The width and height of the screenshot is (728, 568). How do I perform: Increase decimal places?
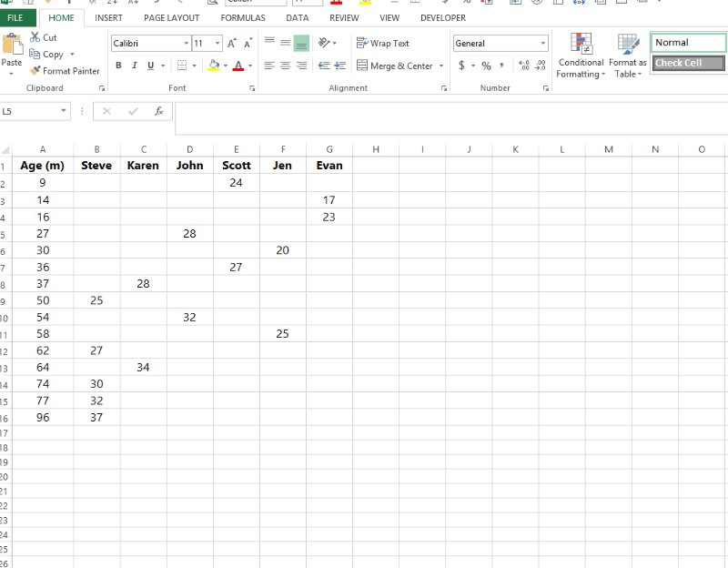[521, 66]
